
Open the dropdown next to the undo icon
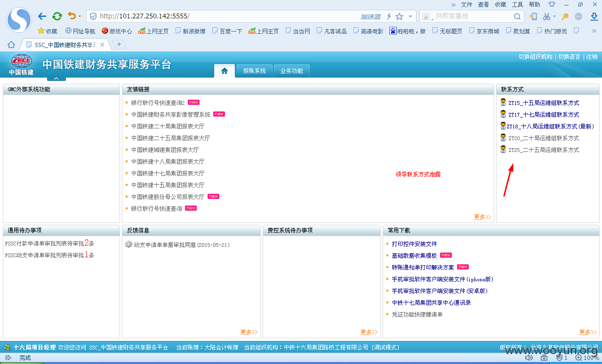click(x=80, y=17)
